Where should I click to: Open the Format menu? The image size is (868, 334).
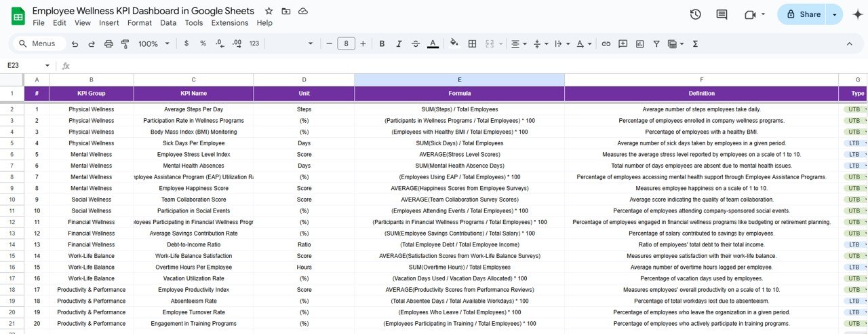(140, 22)
